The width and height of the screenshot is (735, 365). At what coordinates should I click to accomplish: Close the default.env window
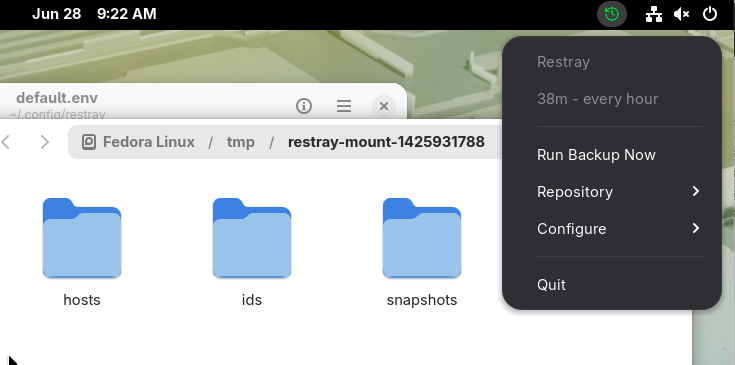[x=383, y=106]
